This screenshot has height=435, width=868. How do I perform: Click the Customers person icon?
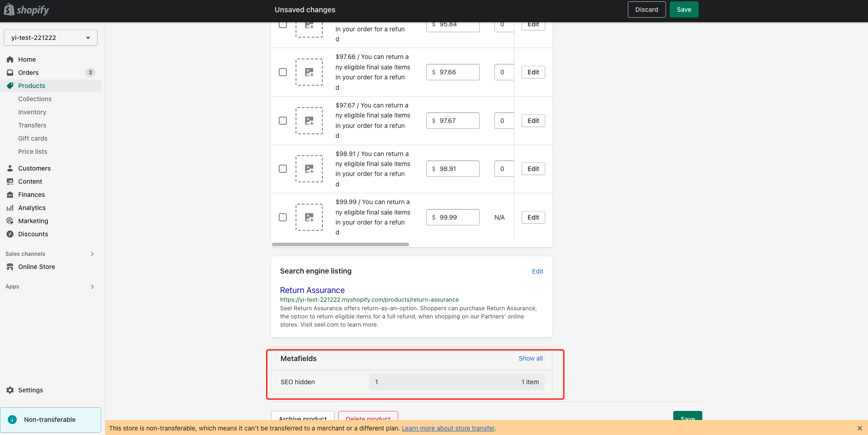(x=10, y=168)
